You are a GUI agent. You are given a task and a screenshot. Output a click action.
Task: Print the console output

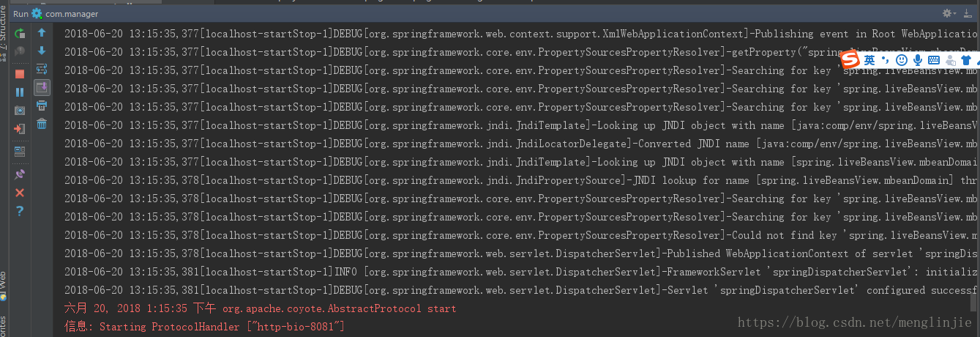[x=42, y=105]
